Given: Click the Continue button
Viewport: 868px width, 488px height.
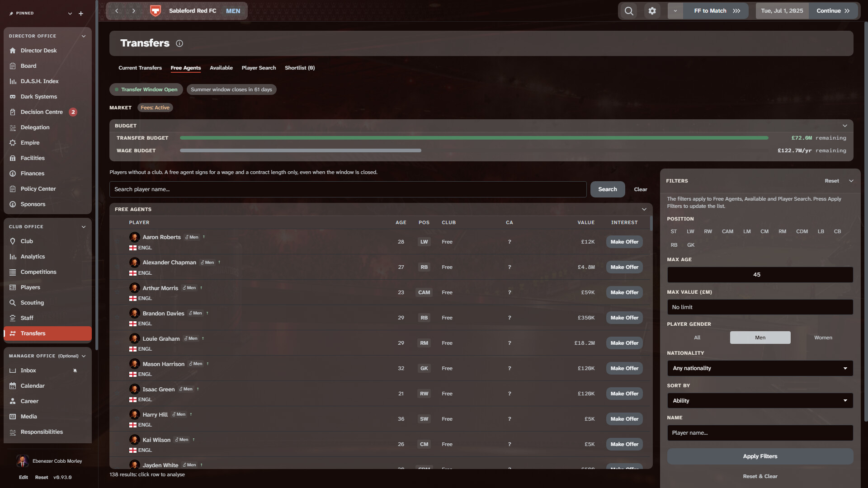Looking at the screenshot, I should coord(833,11).
